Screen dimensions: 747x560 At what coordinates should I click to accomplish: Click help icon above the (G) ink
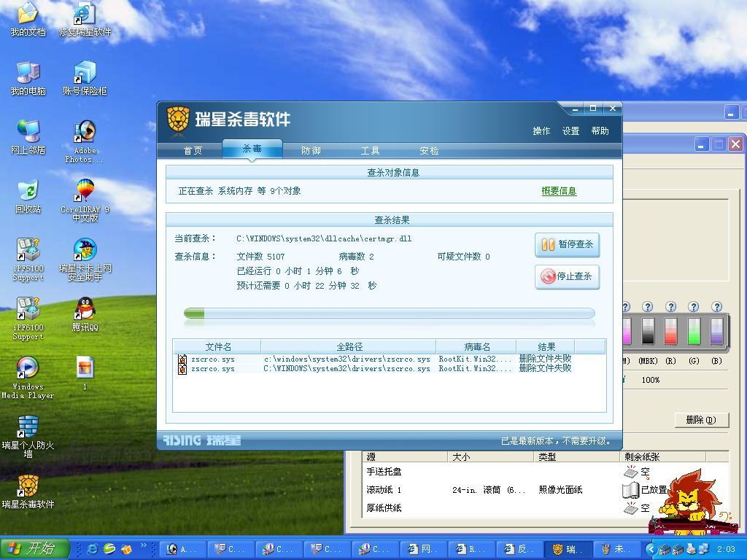694,307
